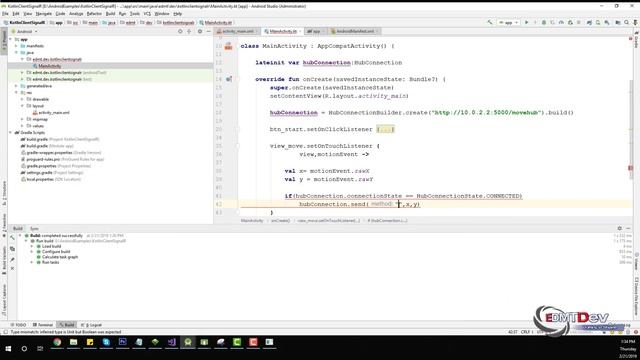640x360 pixels.
Task: Open the Logcat tool window
Action: pos(91,325)
